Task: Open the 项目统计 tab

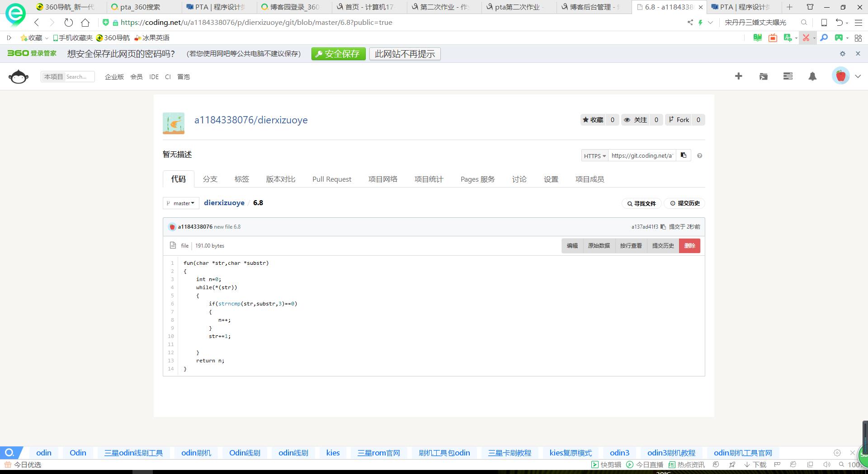Action: 429,179
